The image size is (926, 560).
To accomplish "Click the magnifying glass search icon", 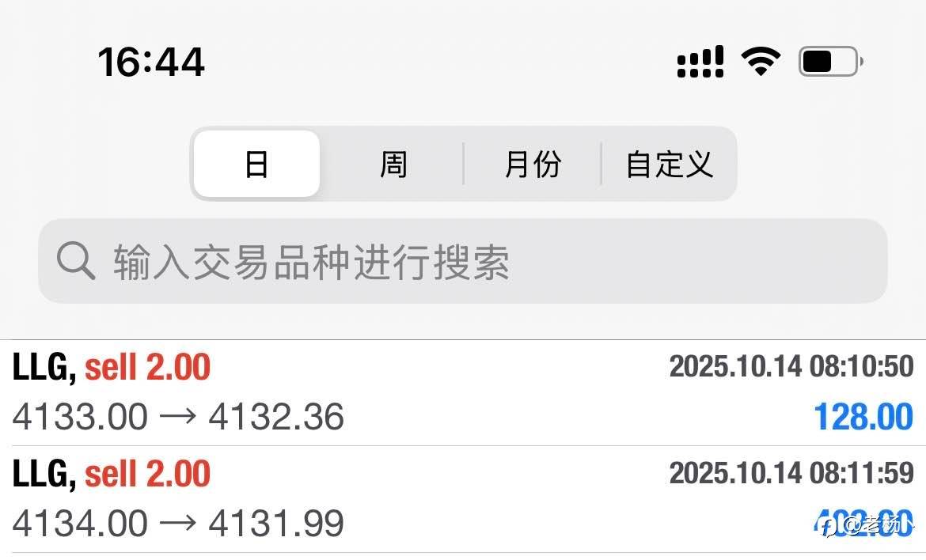I will coord(76,261).
